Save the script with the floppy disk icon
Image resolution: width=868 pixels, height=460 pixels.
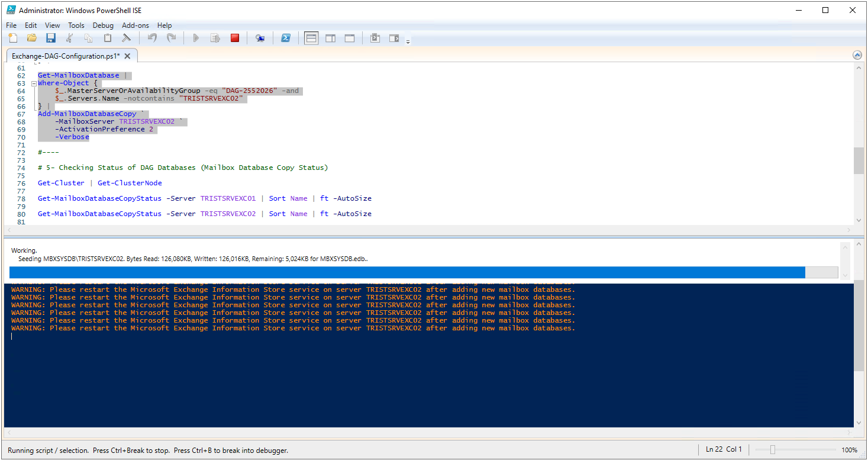[51, 38]
